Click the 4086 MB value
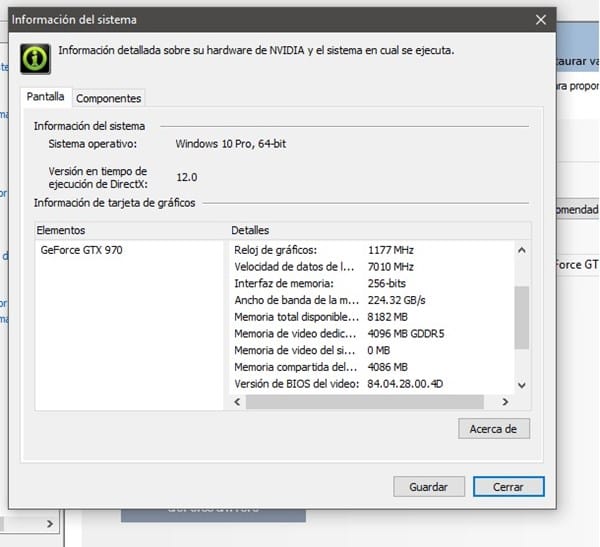Image resolution: width=600 pixels, height=547 pixels. tap(387, 367)
